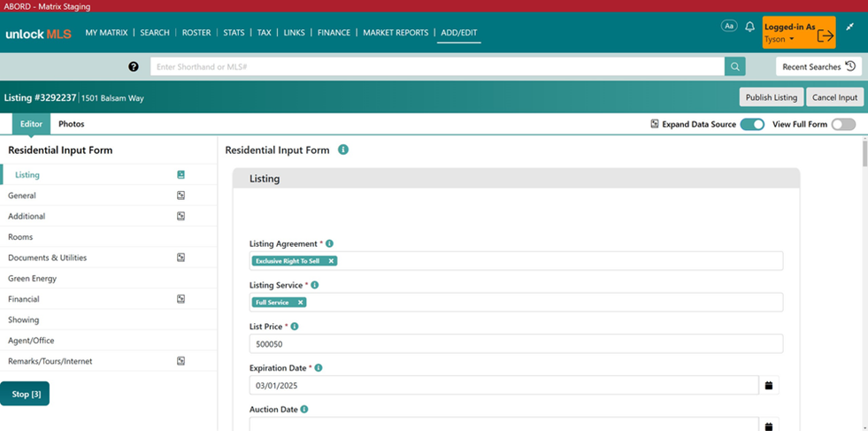Select Listing in the sidebar
The width and height of the screenshot is (868, 431).
109,174
